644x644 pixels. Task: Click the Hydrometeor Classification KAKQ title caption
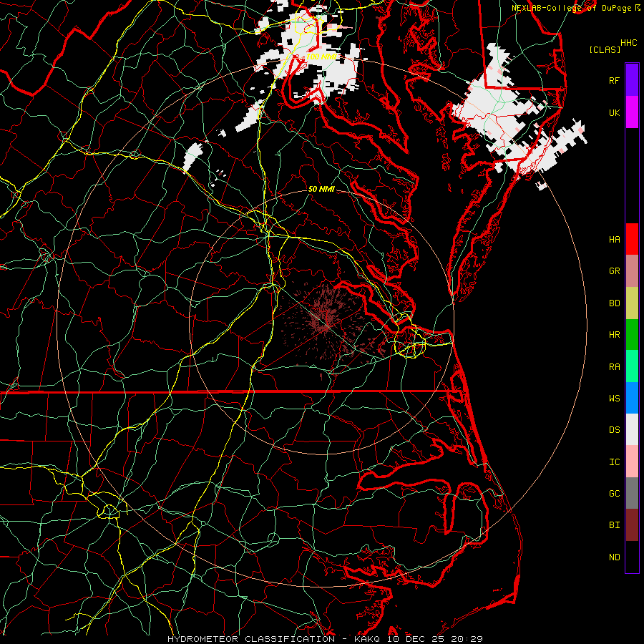click(x=325, y=639)
